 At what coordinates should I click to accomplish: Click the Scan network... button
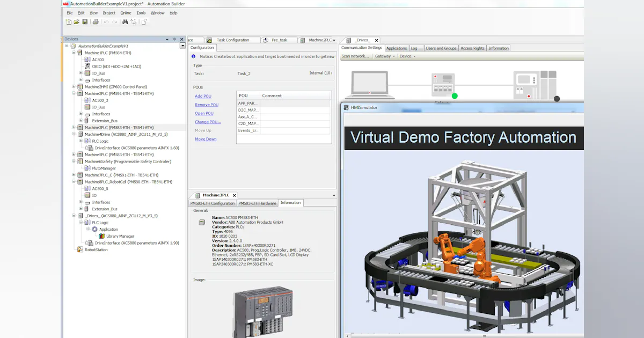click(x=355, y=56)
